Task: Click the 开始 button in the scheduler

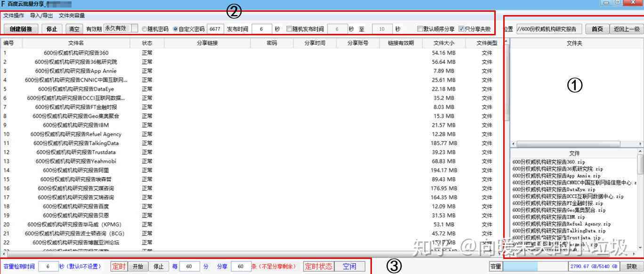Action: click(138, 266)
